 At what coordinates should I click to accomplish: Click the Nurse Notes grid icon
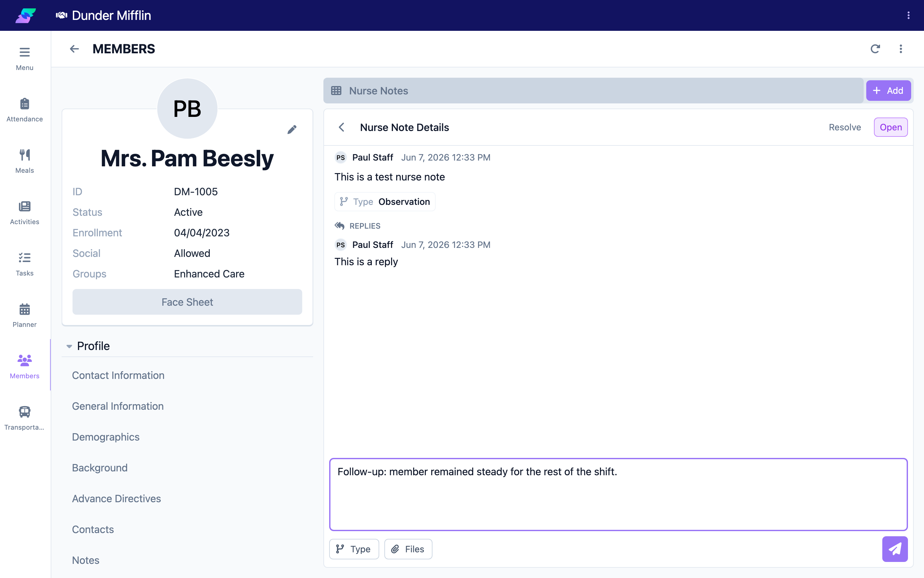336,91
